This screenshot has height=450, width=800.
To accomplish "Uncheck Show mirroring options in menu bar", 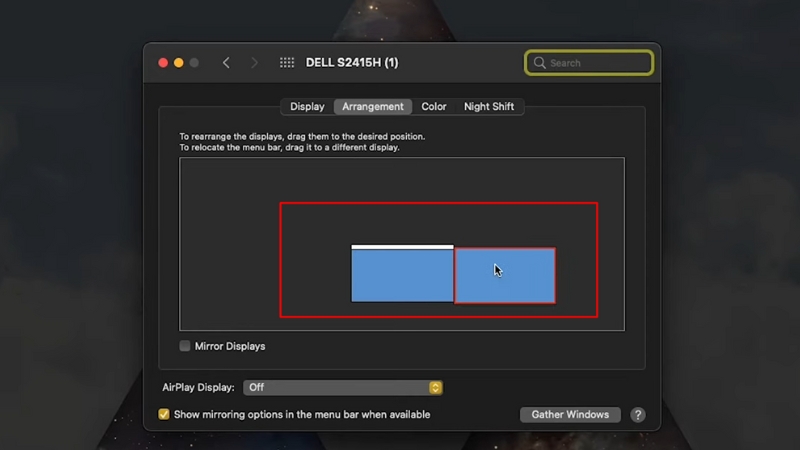I will [x=164, y=414].
